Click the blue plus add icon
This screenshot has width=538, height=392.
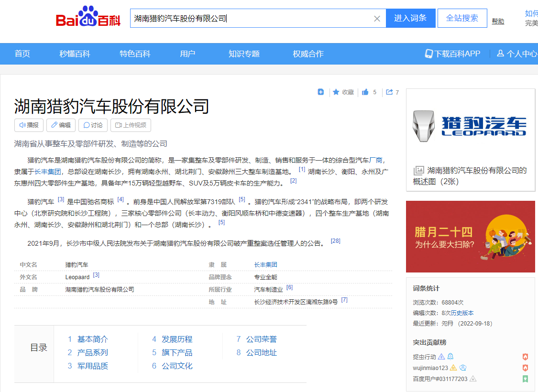click(x=320, y=92)
